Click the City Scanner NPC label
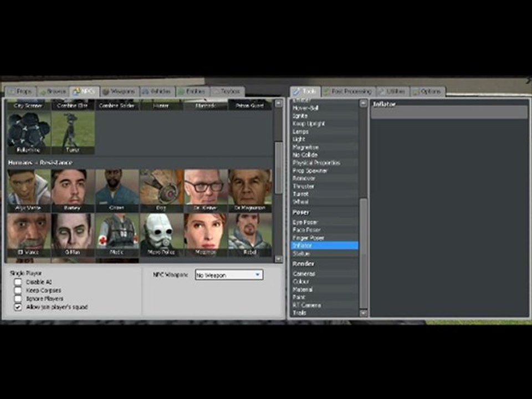Viewport: 532px width, 399px height. point(28,106)
